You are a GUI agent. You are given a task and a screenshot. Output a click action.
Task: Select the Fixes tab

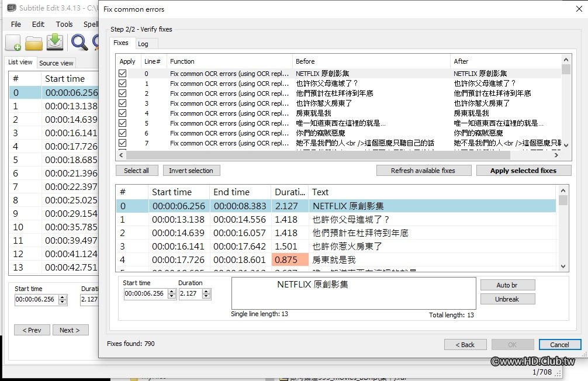click(x=121, y=43)
